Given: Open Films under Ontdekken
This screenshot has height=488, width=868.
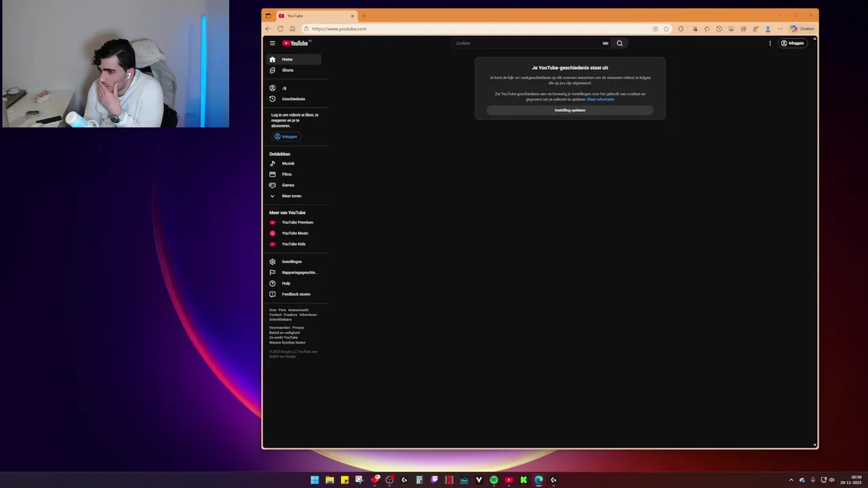Looking at the screenshot, I should click(294, 174).
